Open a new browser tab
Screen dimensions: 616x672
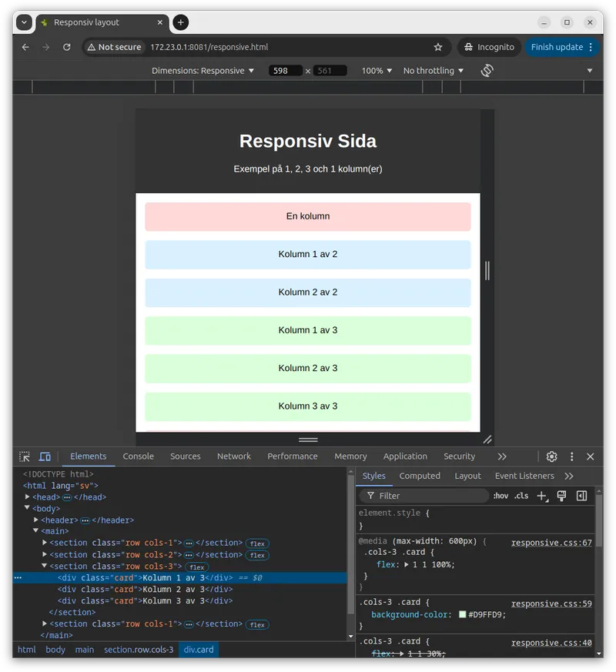[x=180, y=22]
